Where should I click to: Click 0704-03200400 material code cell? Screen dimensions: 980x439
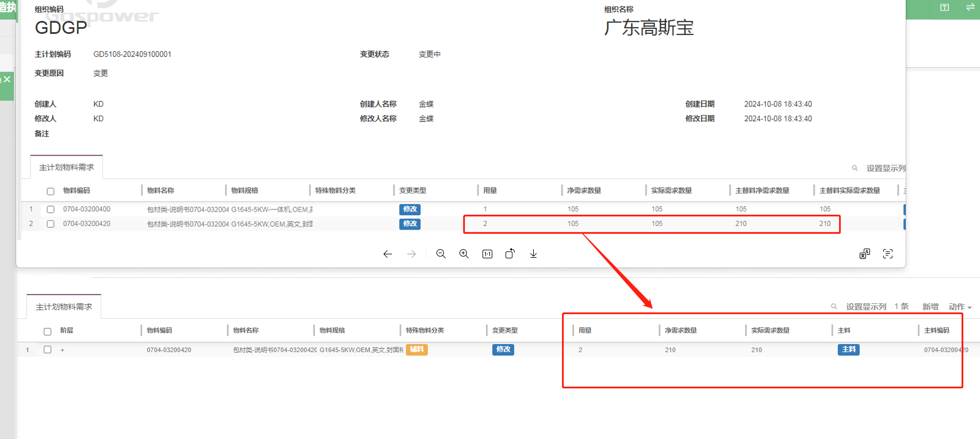[x=87, y=209]
